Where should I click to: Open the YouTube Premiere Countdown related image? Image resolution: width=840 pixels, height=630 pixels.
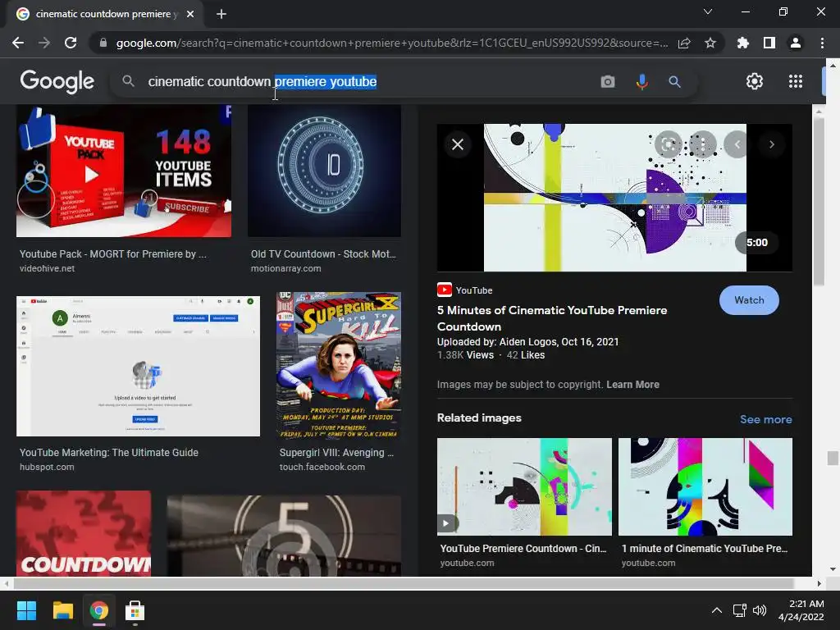point(524,486)
